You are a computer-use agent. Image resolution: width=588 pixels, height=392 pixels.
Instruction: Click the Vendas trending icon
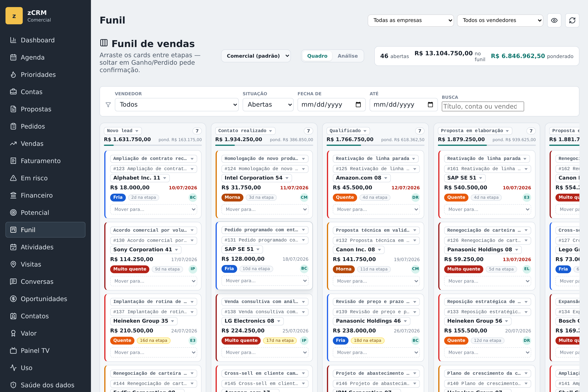pyautogui.click(x=13, y=143)
